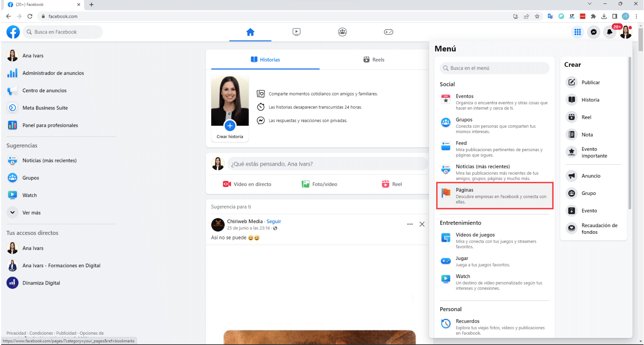The width and height of the screenshot is (644, 345).
Task: Click the Crear historia card photo
Action: (230, 101)
